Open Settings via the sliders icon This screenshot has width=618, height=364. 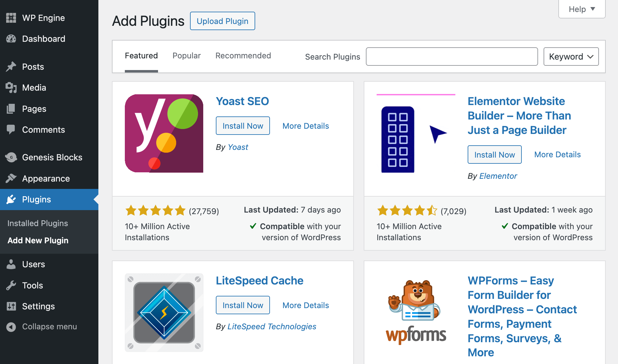pos(11,306)
